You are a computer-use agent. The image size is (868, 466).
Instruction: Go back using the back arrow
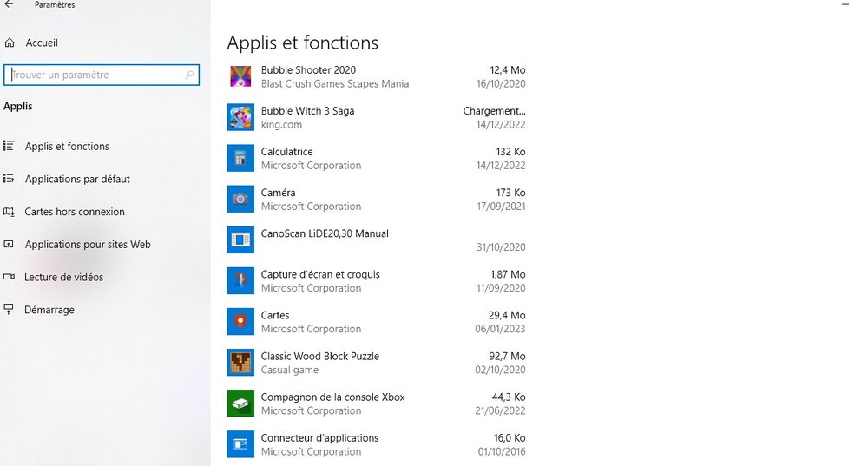tap(10, 5)
